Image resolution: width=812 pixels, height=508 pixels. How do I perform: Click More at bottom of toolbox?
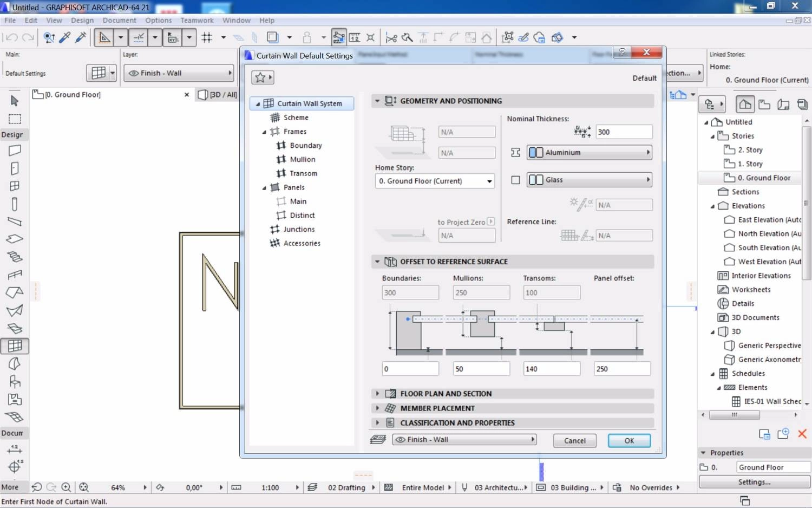10,487
